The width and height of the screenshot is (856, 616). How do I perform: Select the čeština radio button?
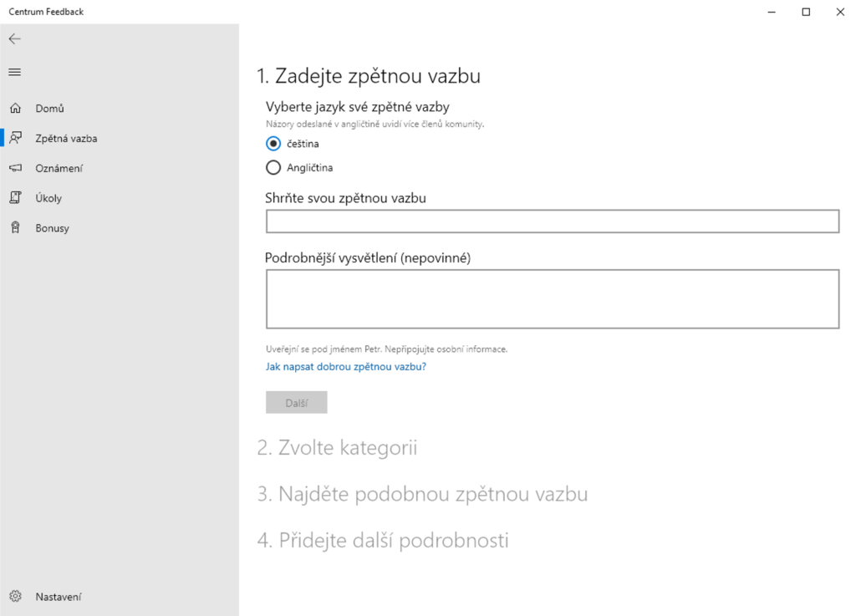tap(273, 144)
